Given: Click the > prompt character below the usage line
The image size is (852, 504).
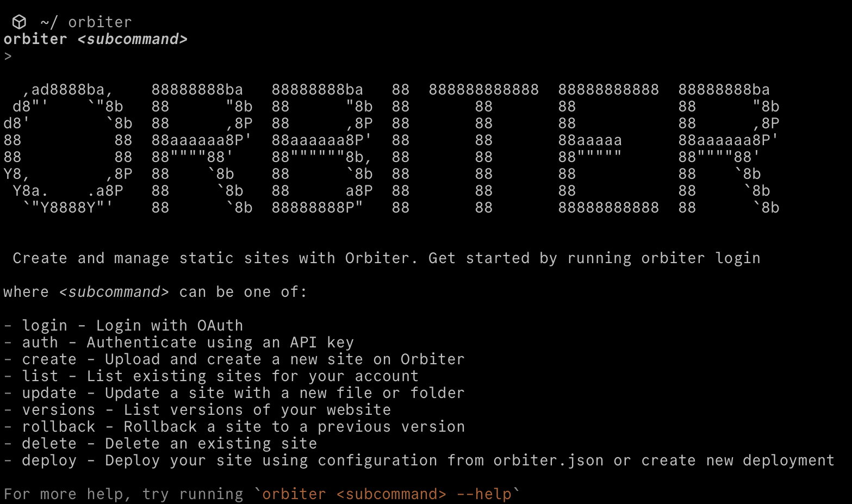Looking at the screenshot, I should coord(8,56).
